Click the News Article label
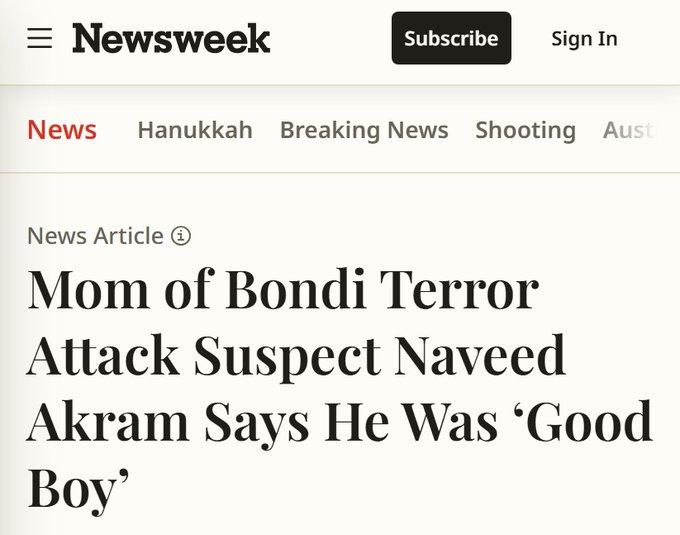The width and height of the screenshot is (680, 535). click(95, 236)
